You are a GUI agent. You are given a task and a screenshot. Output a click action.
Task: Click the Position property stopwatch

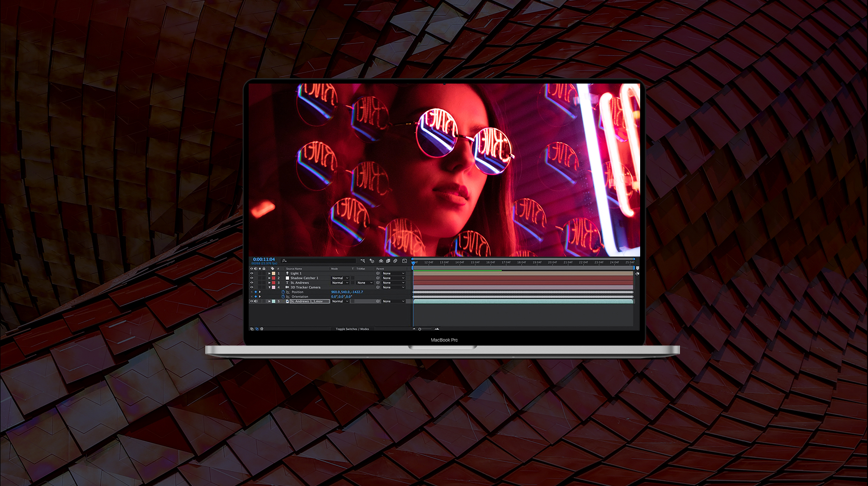coord(283,292)
